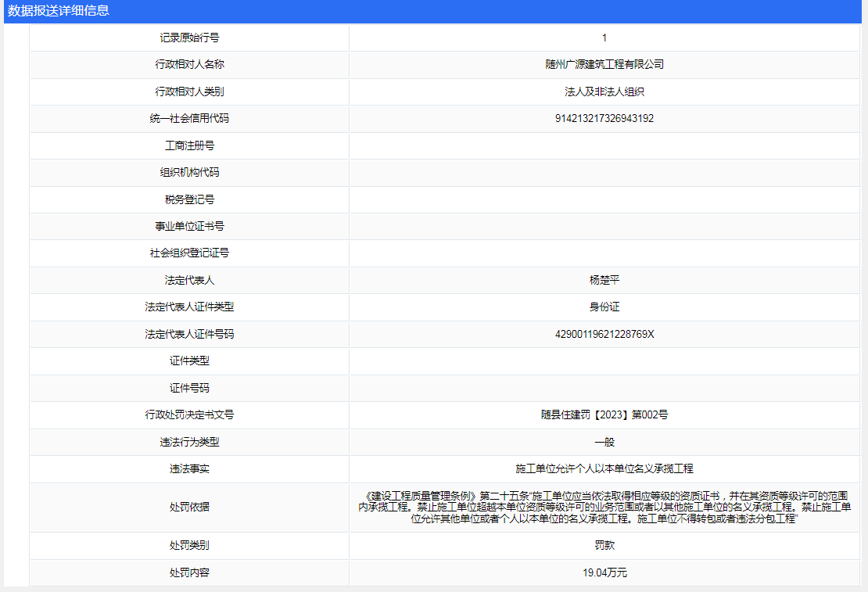Select the 记录原始行号 label cell
This screenshot has height=592, width=868.
tap(189, 38)
